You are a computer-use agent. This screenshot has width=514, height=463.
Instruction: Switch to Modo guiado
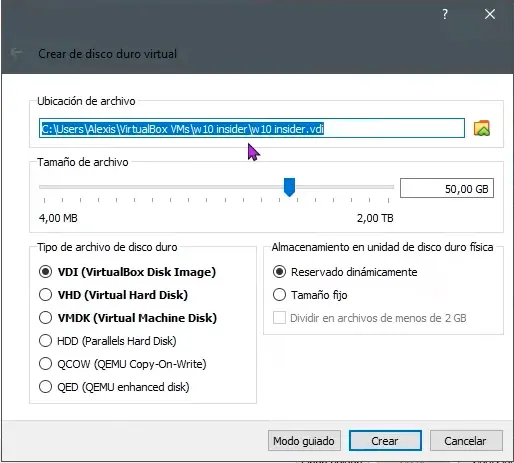[x=304, y=441]
